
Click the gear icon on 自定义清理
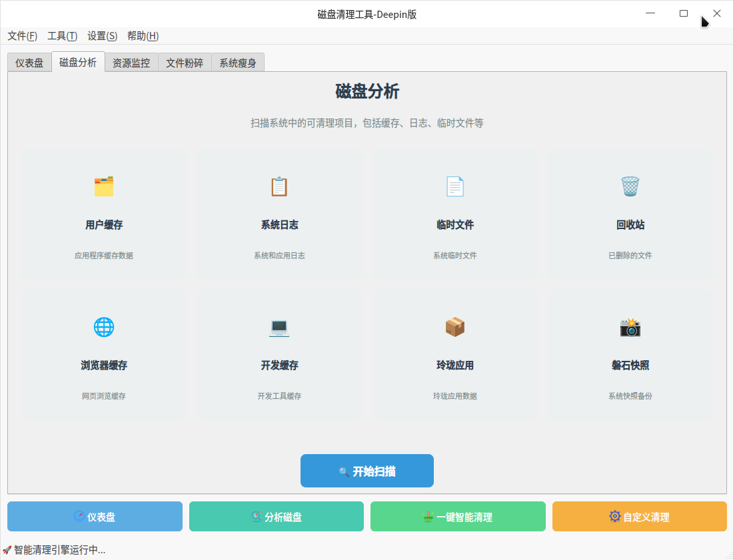click(615, 517)
